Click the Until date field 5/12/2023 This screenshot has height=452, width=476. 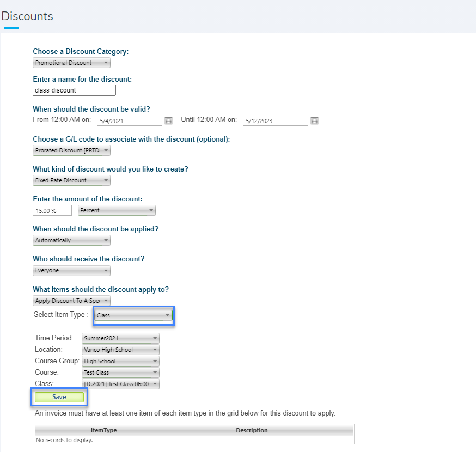[276, 120]
